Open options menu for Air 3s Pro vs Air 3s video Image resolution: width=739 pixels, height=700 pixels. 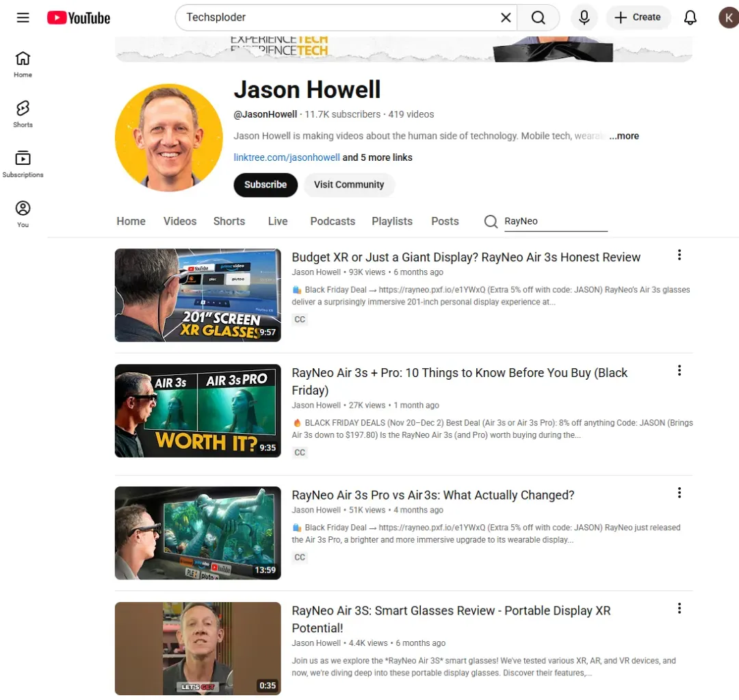click(679, 493)
